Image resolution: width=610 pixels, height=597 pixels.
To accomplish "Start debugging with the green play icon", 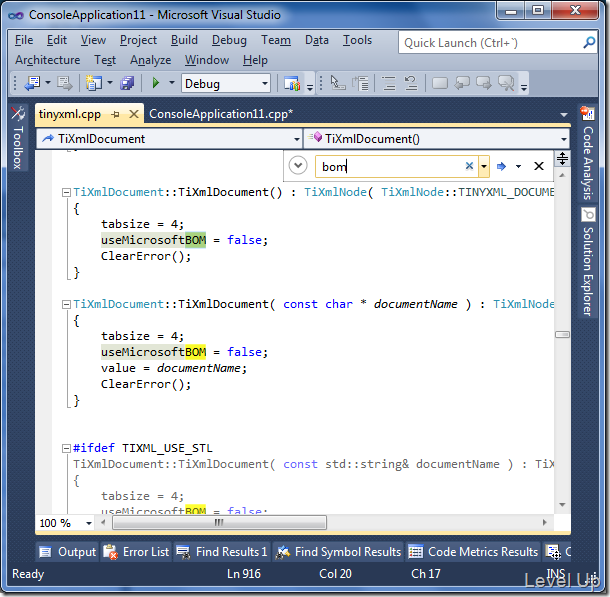I will [x=156, y=83].
